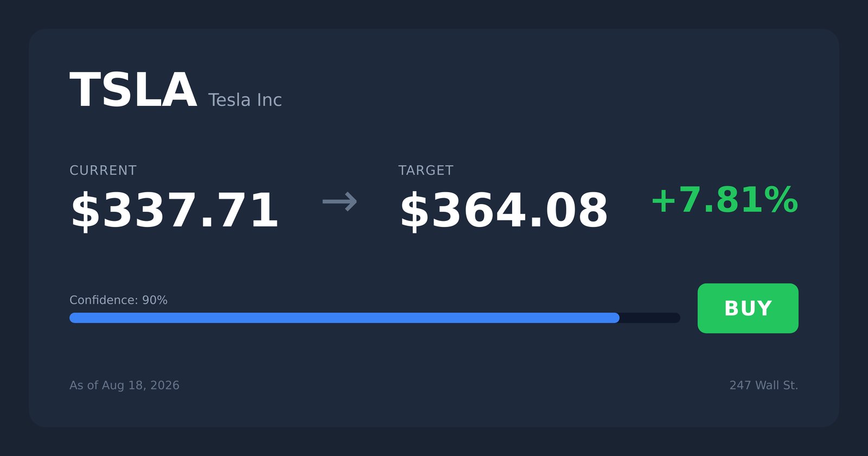Select the TSLA ticker symbol
Screen dimensions: 868x456
[x=133, y=91]
